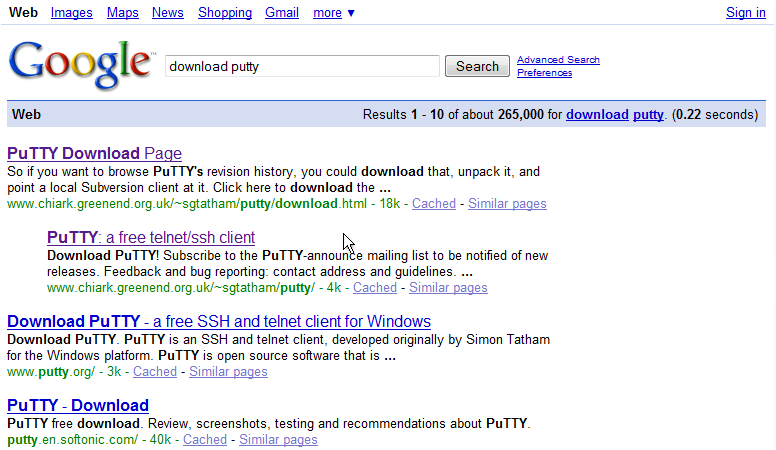The image size is (776, 450).
Task: Click 'download' definition link in results bar
Action: (597, 114)
